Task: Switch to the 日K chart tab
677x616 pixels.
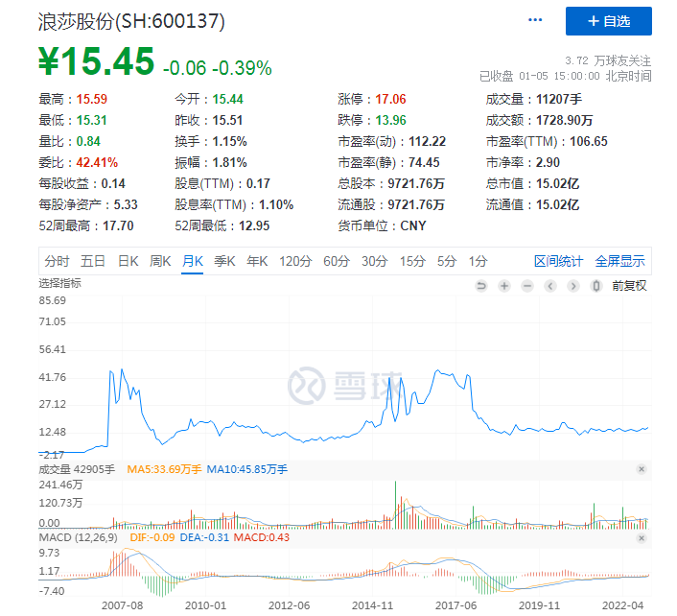Action: point(128,261)
